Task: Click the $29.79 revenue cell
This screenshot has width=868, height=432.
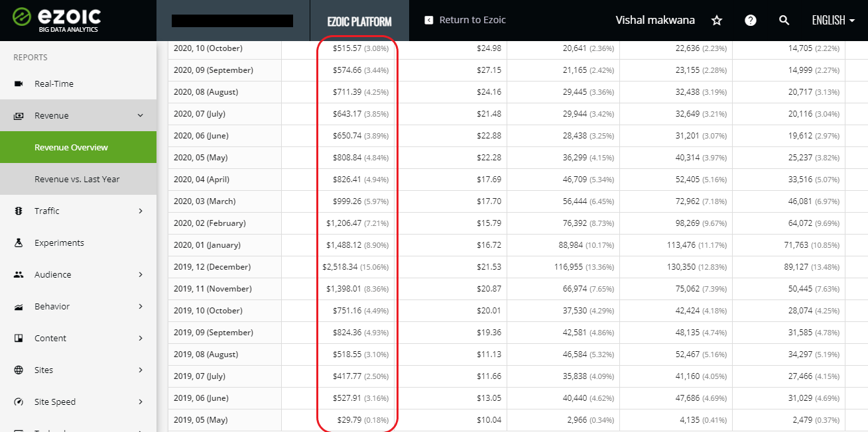Action: [363, 420]
